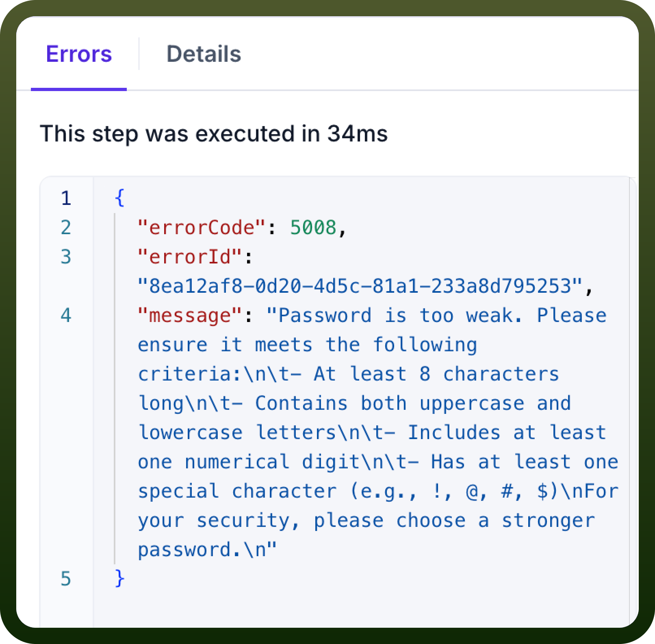Click the errorId UUID string value
Screen dimensions: 655x644
[360, 286]
